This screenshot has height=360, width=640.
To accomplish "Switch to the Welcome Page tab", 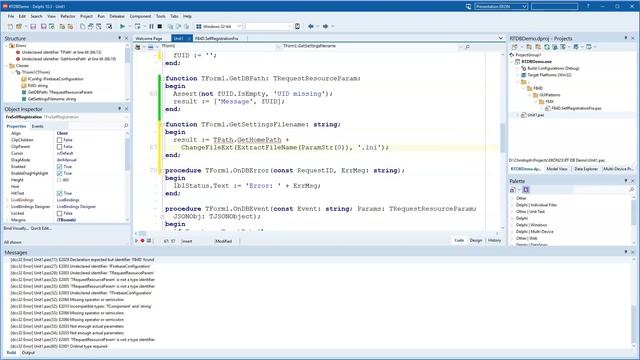I will pyautogui.click(x=149, y=38).
